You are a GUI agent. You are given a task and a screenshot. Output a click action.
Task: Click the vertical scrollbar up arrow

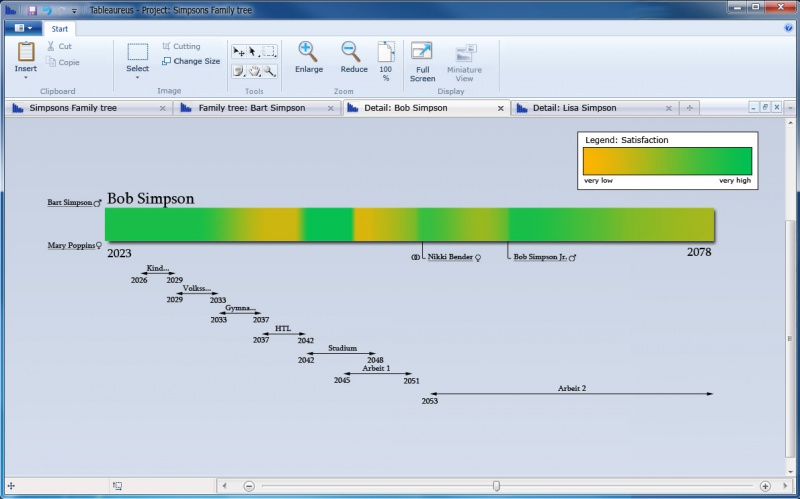click(x=790, y=123)
